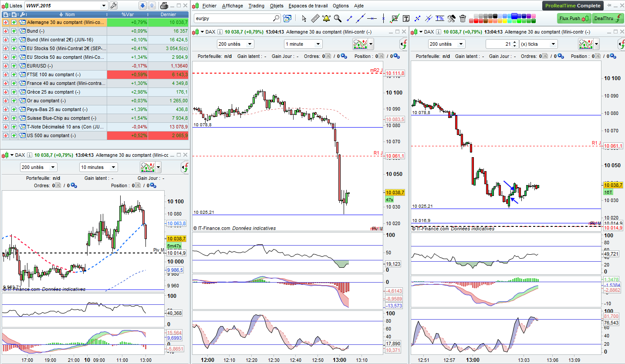Open the Aide menu

[359, 6]
